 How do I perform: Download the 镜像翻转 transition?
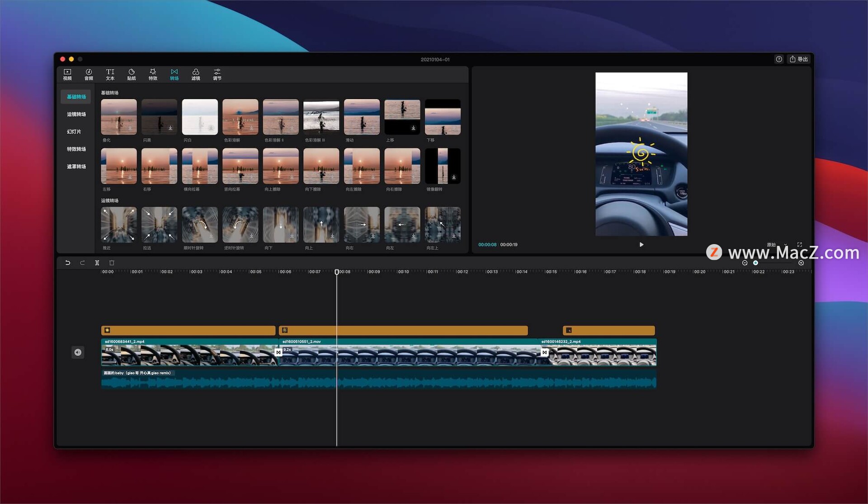point(454,177)
